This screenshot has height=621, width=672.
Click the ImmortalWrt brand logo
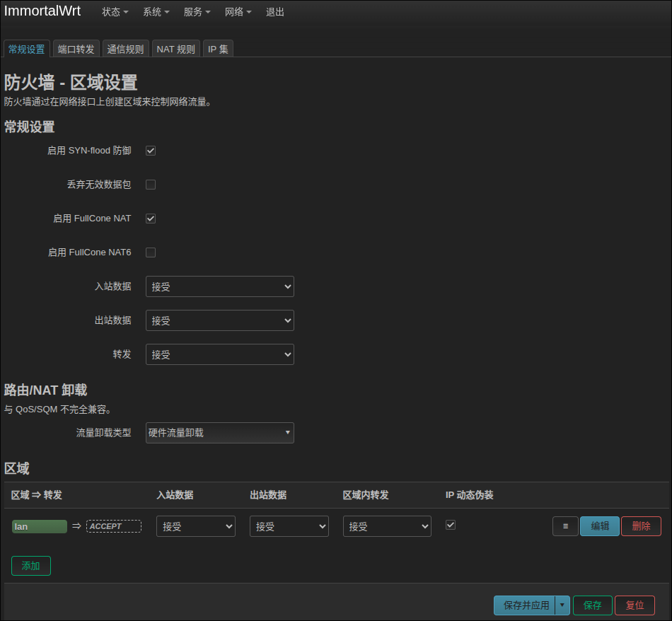click(42, 11)
